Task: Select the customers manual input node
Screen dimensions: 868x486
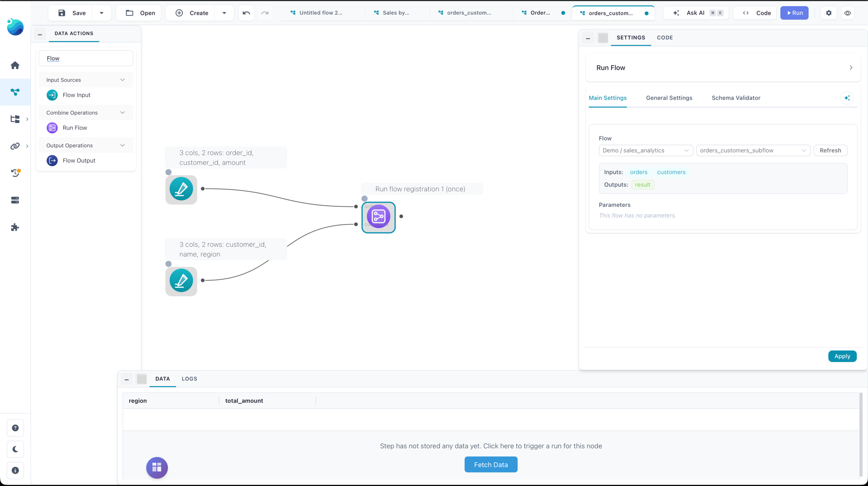Action: 181,281
